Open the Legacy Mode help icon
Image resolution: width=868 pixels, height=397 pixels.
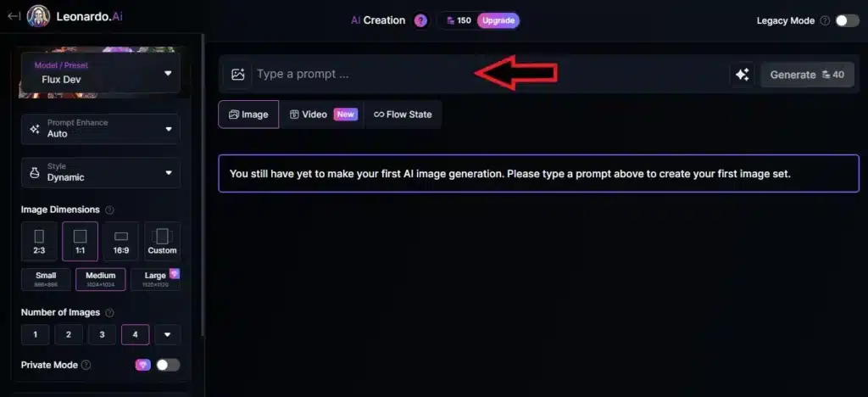click(x=825, y=21)
